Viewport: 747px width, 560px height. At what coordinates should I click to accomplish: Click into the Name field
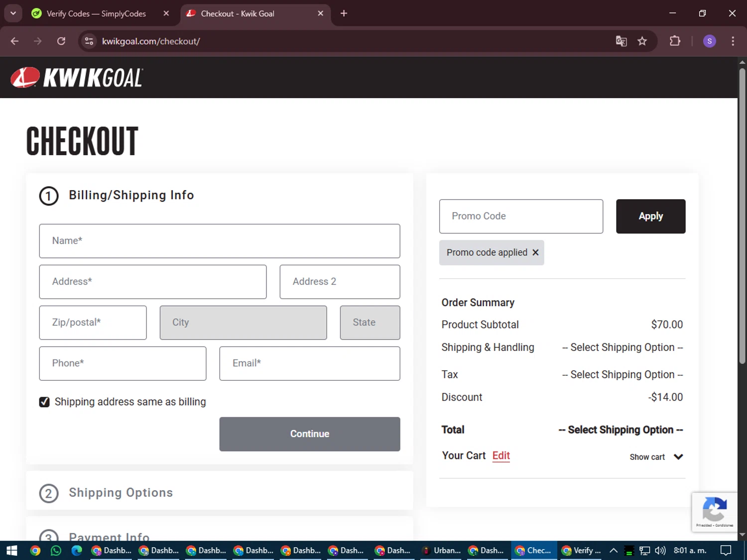click(220, 241)
